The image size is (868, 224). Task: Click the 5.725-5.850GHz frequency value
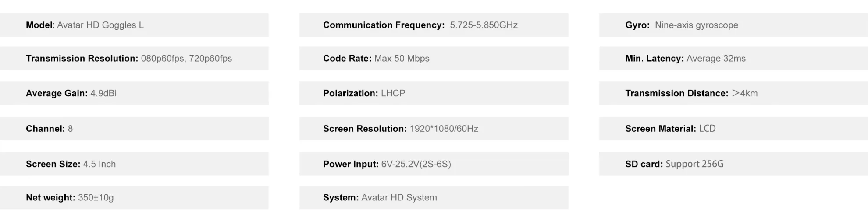[484, 25]
